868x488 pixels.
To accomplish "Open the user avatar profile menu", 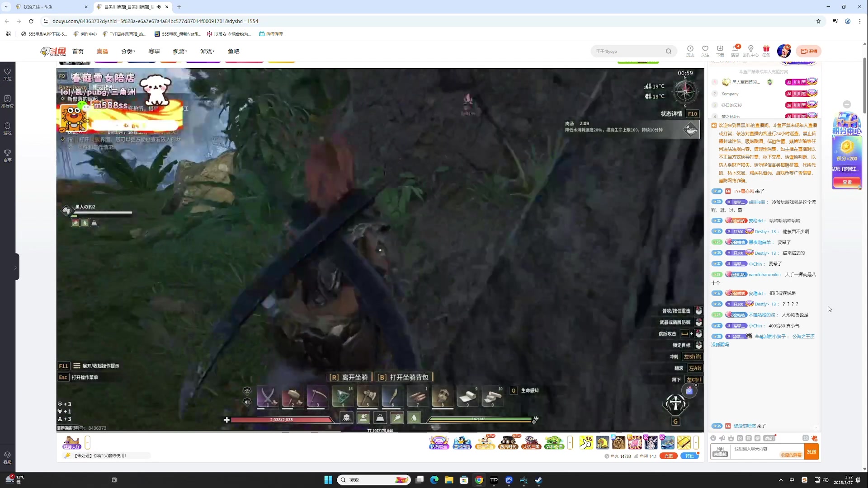I will pyautogui.click(x=783, y=51).
